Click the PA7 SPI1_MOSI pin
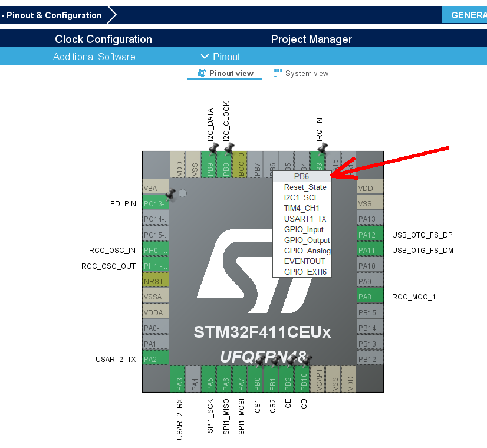Image resolution: width=487 pixels, height=448 pixels. click(x=241, y=379)
